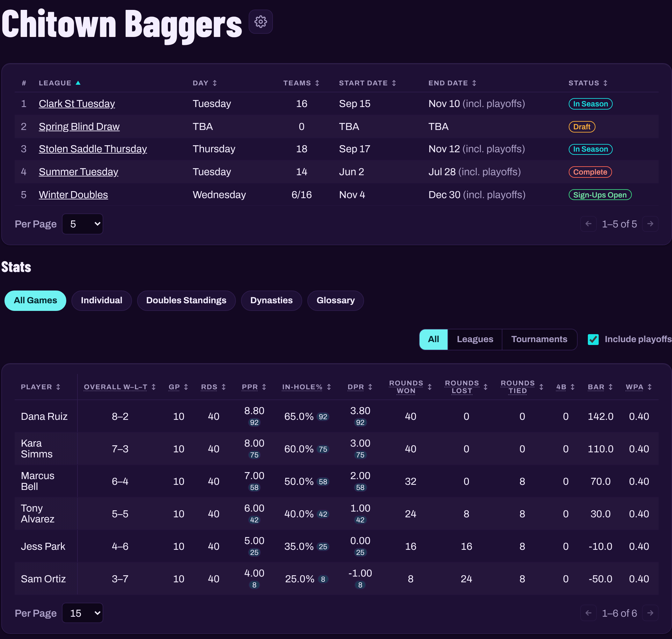Go to previous page of leagues table
The height and width of the screenshot is (639, 672).
coord(588,224)
